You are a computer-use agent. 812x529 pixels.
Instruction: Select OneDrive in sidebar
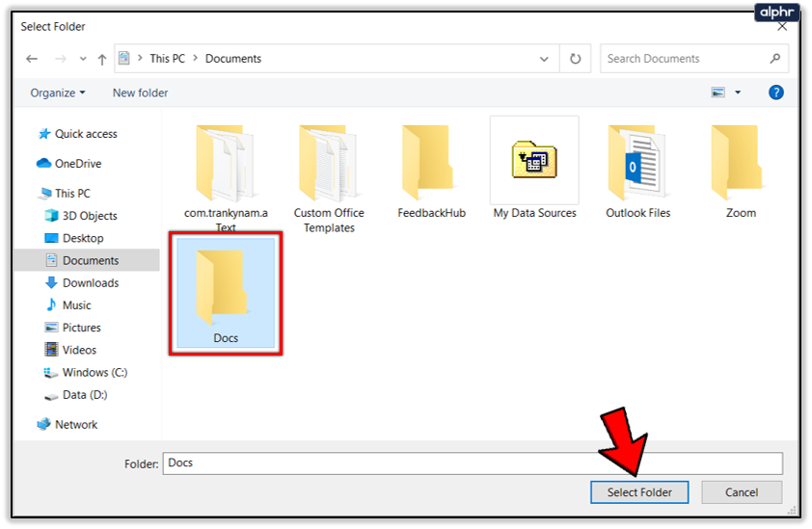(x=68, y=164)
